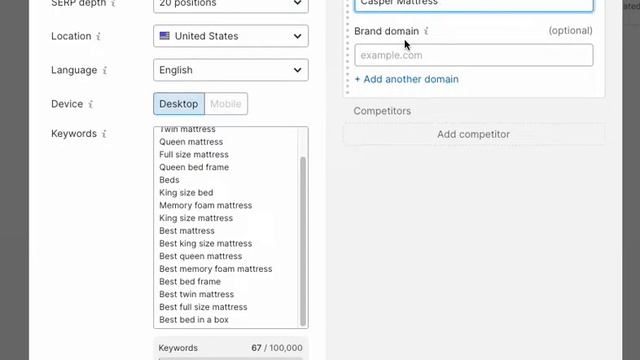Click the Best bed in a box keyword line

pyautogui.click(x=194, y=320)
